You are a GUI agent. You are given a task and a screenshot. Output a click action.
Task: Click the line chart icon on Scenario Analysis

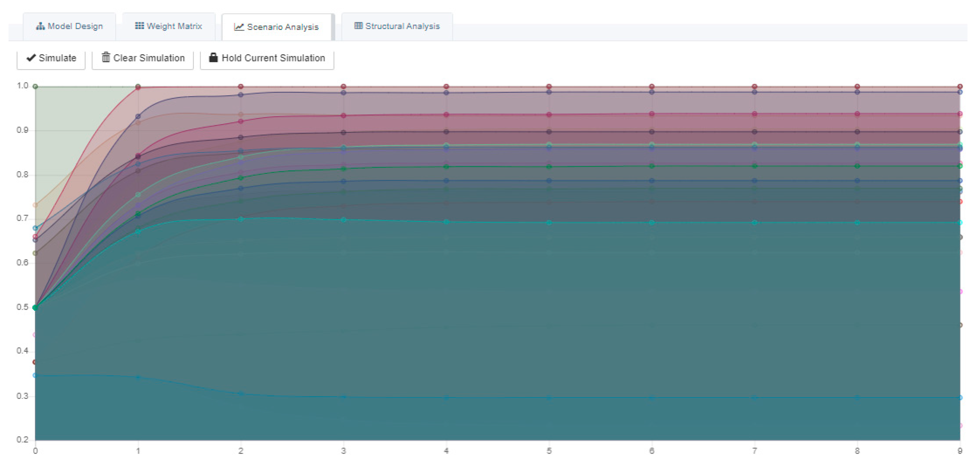[238, 27]
